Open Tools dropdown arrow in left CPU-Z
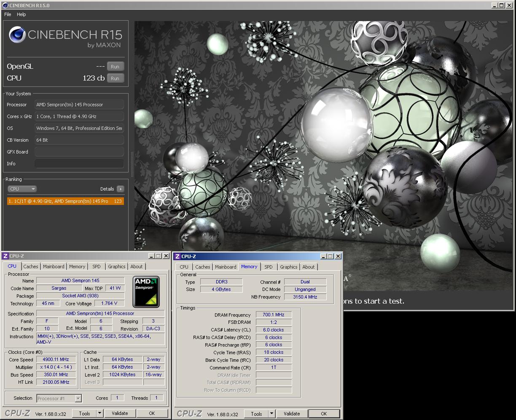 [x=100, y=414]
